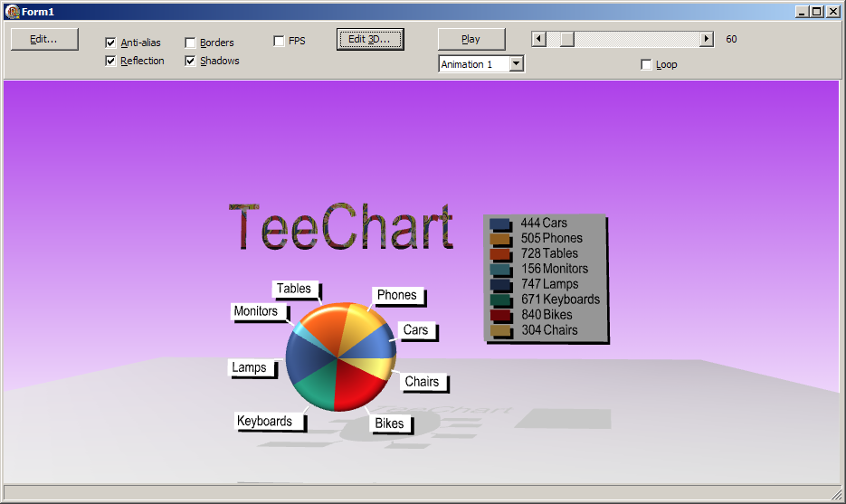846x504 pixels.
Task: Select the tan Chairs legend swatch
Action: pos(500,331)
